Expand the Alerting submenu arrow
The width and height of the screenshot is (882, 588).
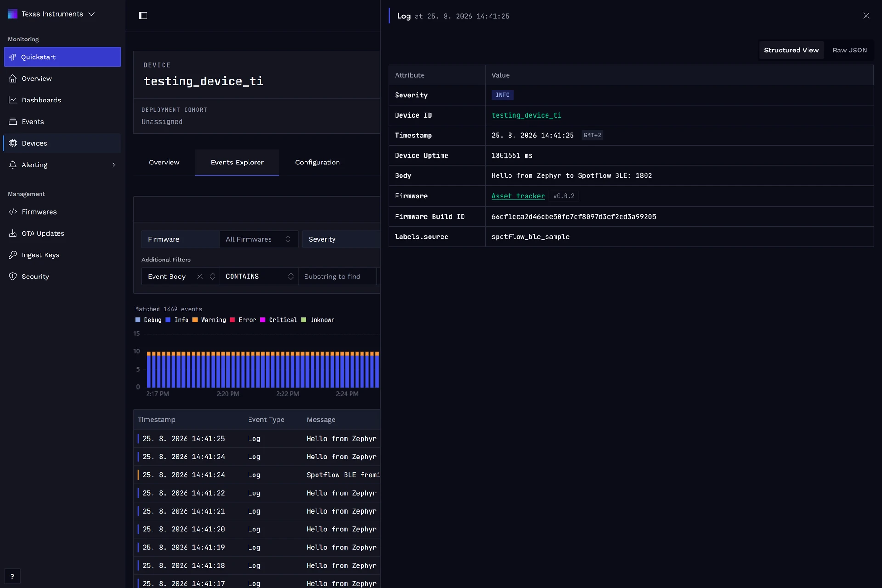pos(113,165)
